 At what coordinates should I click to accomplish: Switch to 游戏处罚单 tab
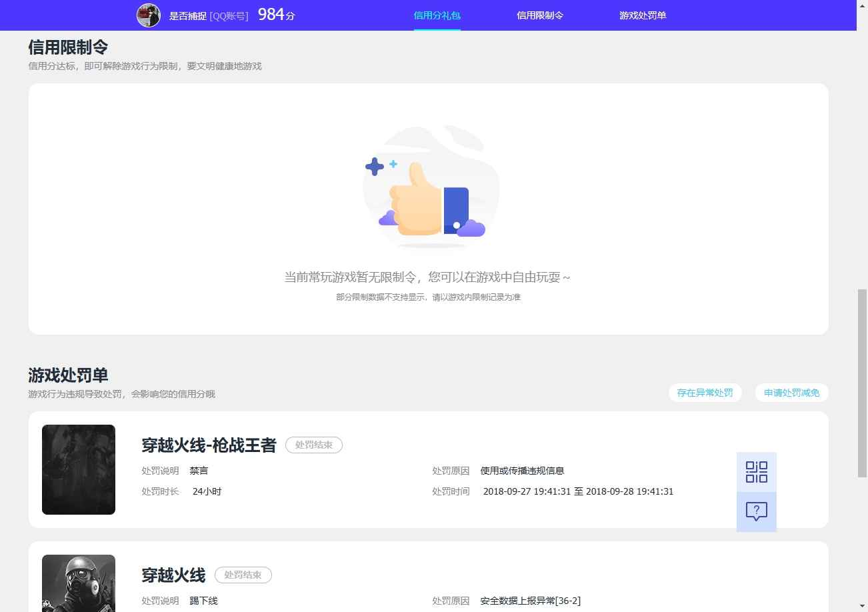pyautogui.click(x=643, y=15)
